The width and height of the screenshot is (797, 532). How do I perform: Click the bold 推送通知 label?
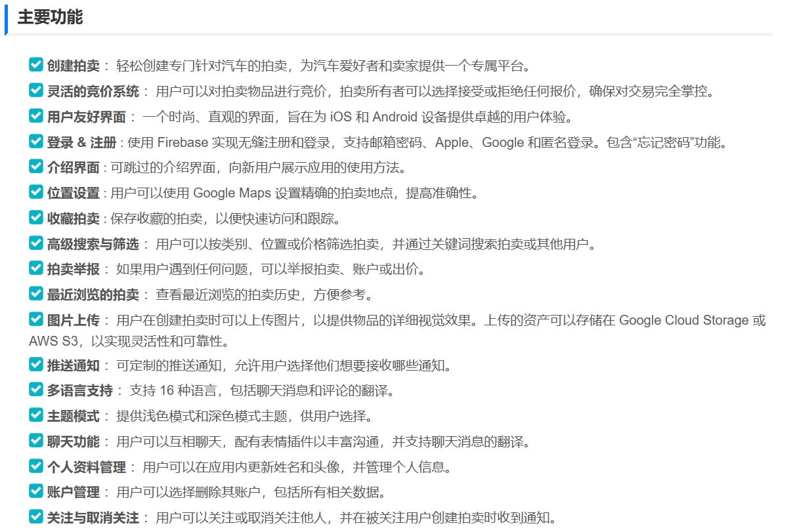point(73,365)
